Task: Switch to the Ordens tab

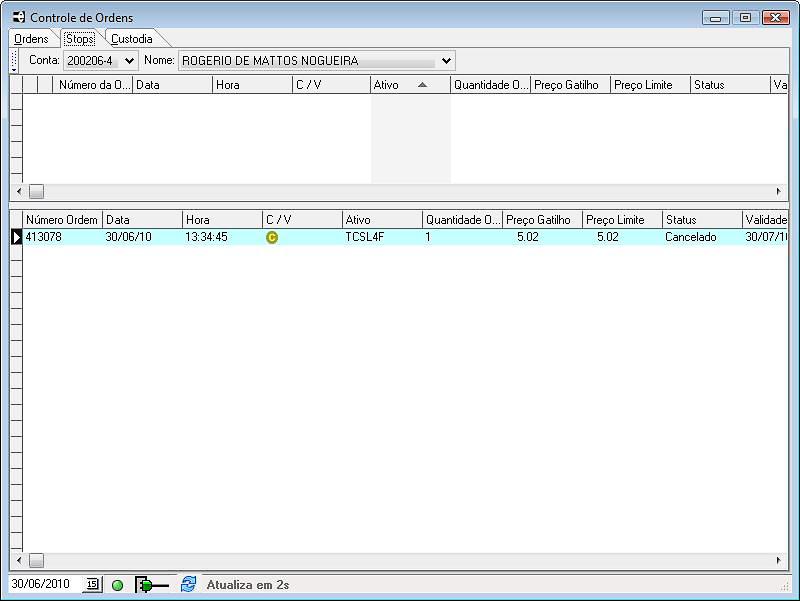Action: (31, 39)
